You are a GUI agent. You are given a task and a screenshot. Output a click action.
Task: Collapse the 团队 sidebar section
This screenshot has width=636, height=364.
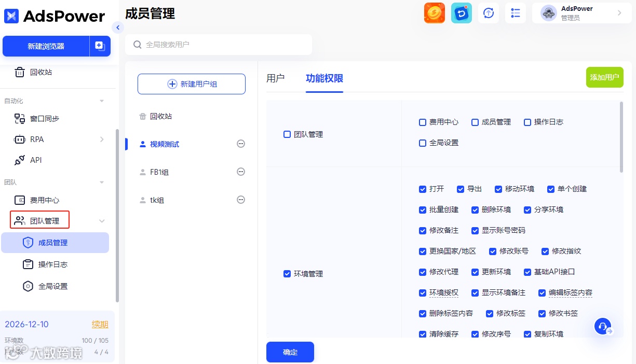[x=102, y=183]
